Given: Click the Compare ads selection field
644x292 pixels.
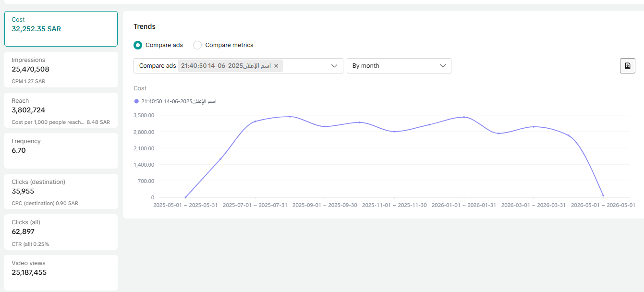Looking at the screenshot, I should click(x=238, y=66).
